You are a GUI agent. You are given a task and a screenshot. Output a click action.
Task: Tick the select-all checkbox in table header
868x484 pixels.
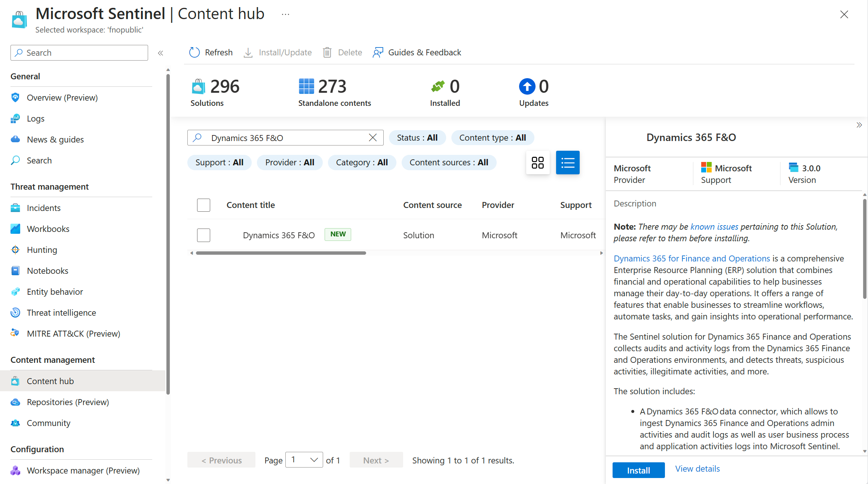click(x=203, y=205)
